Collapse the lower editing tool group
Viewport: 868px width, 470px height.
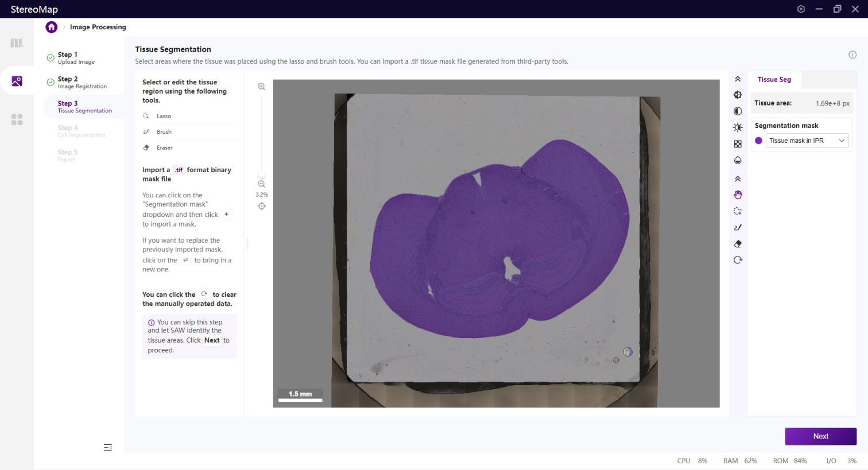tap(738, 179)
